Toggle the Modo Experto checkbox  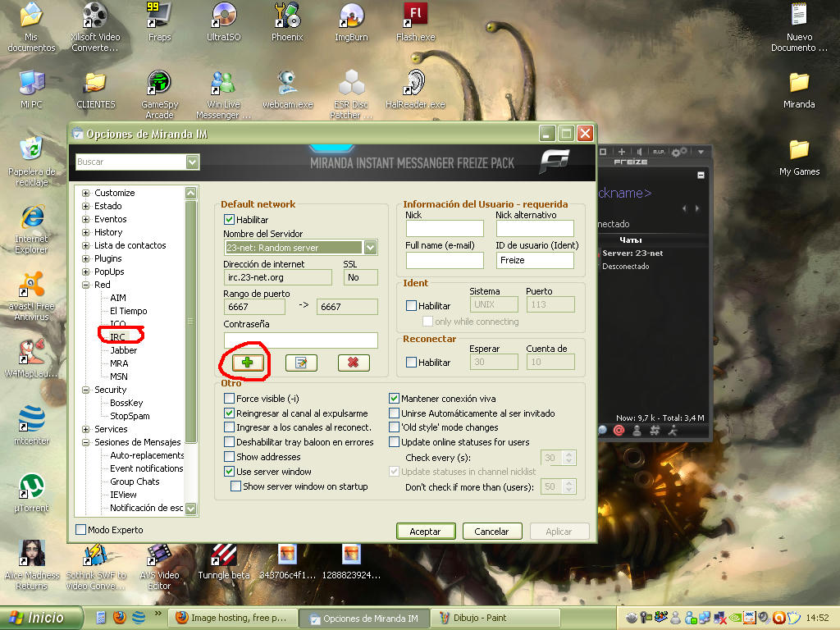click(x=81, y=530)
